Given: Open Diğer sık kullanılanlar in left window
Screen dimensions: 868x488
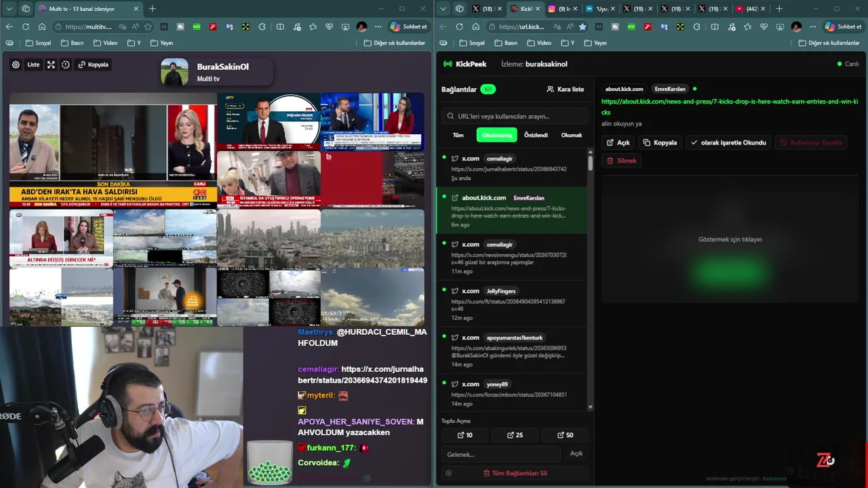Looking at the screenshot, I should click(394, 43).
